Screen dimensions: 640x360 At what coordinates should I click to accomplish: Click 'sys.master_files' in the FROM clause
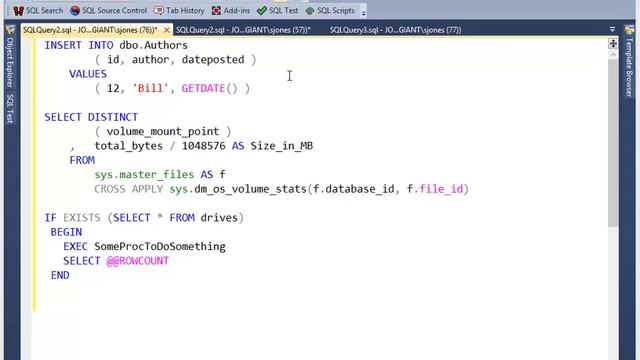[144, 175]
